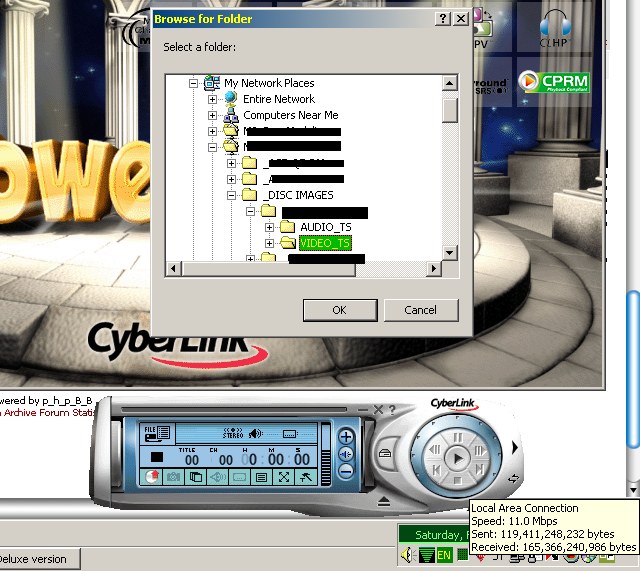Collapse the My Network Places node
640x571 pixels.
coord(193,84)
